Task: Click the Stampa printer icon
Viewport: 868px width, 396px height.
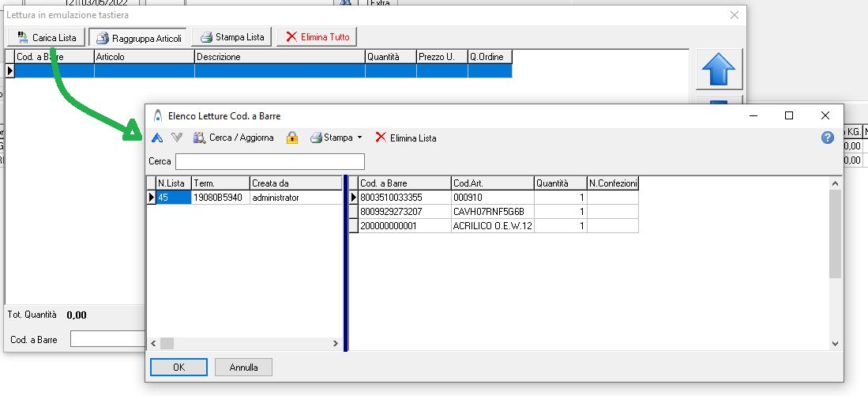Action: click(317, 138)
